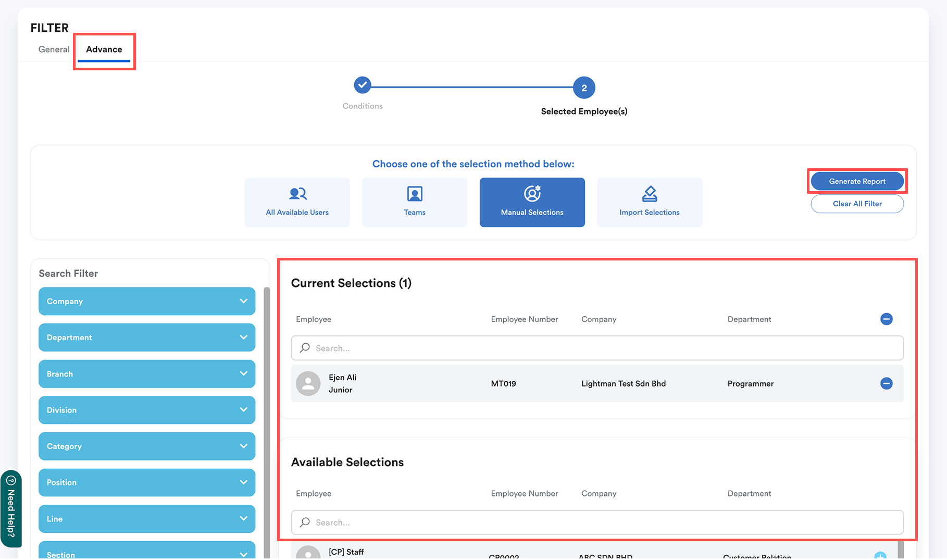947x560 pixels.
Task: Click the Current Selections (1) heading
Action: coord(351,283)
